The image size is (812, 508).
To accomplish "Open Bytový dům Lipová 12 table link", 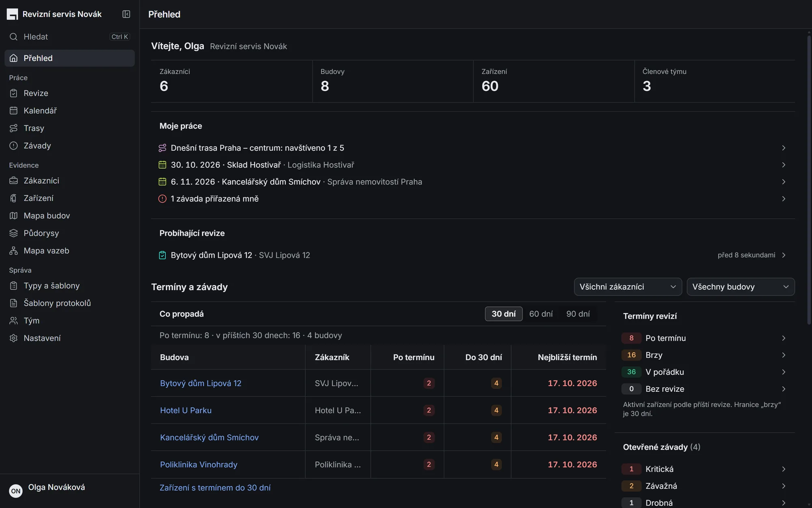I will pyautogui.click(x=201, y=383).
